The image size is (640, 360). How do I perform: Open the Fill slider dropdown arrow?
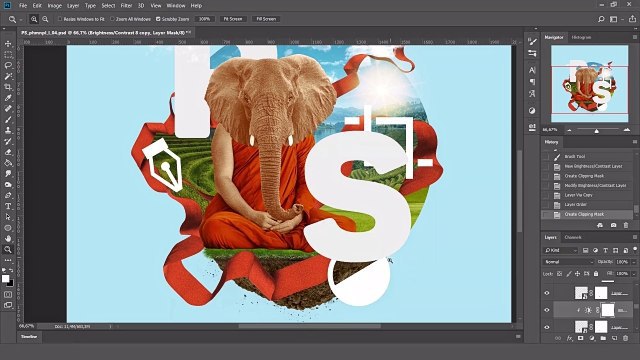click(x=634, y=273)
